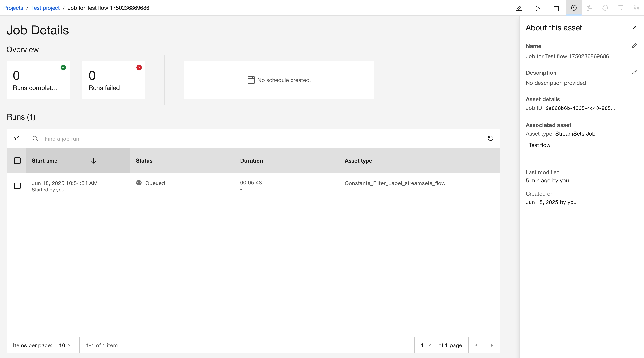Open the Projects breadcrumb link

[x=13, y=8]
